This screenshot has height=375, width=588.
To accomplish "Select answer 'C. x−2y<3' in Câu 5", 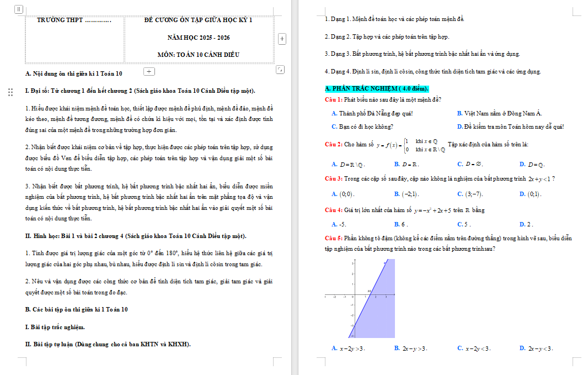I will 474,348.
